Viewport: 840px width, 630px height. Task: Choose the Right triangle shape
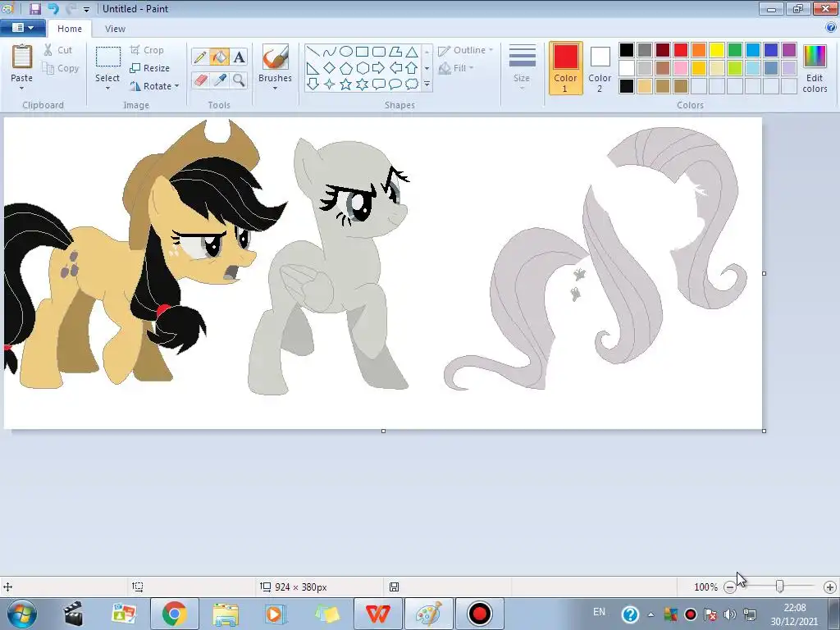tap(313, 68)
